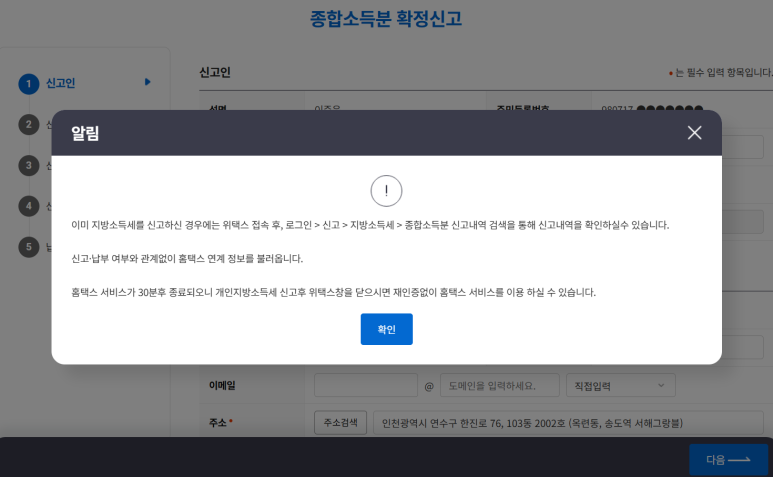Image resolution: width=773 pixels, height=477 pixels.
Task: Select step 1 신고인 in the sidebar
Action: click(x=60, y=83)
